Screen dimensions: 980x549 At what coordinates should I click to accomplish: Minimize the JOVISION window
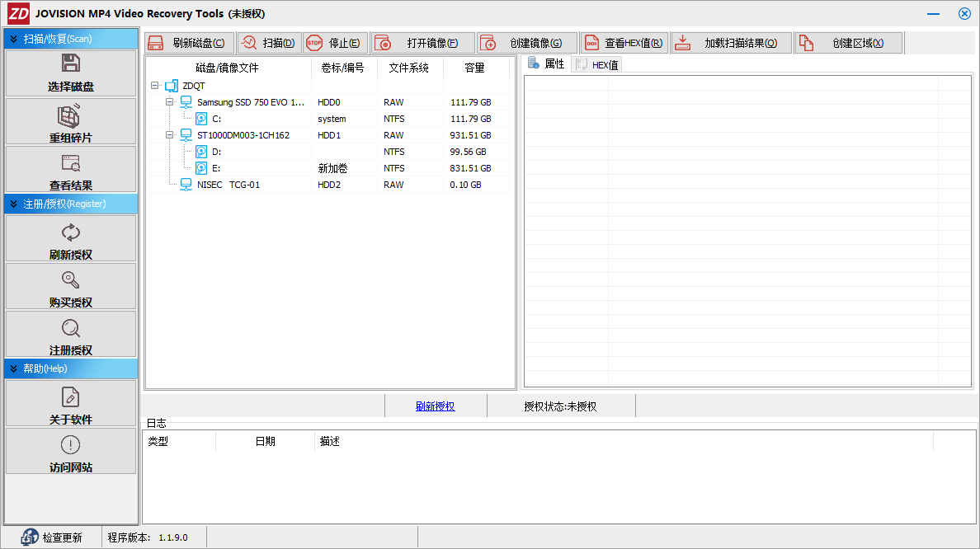[x=933, y=14]
